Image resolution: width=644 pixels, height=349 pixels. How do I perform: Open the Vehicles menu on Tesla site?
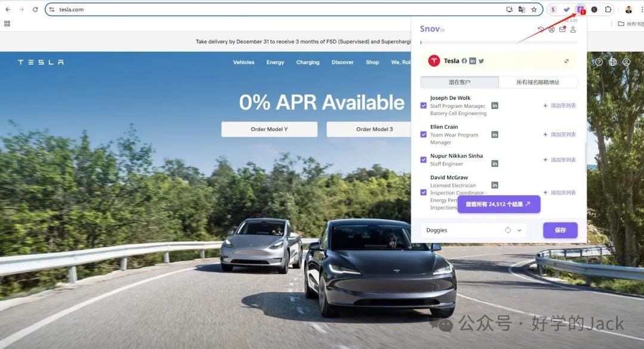(x=243, y=63)
